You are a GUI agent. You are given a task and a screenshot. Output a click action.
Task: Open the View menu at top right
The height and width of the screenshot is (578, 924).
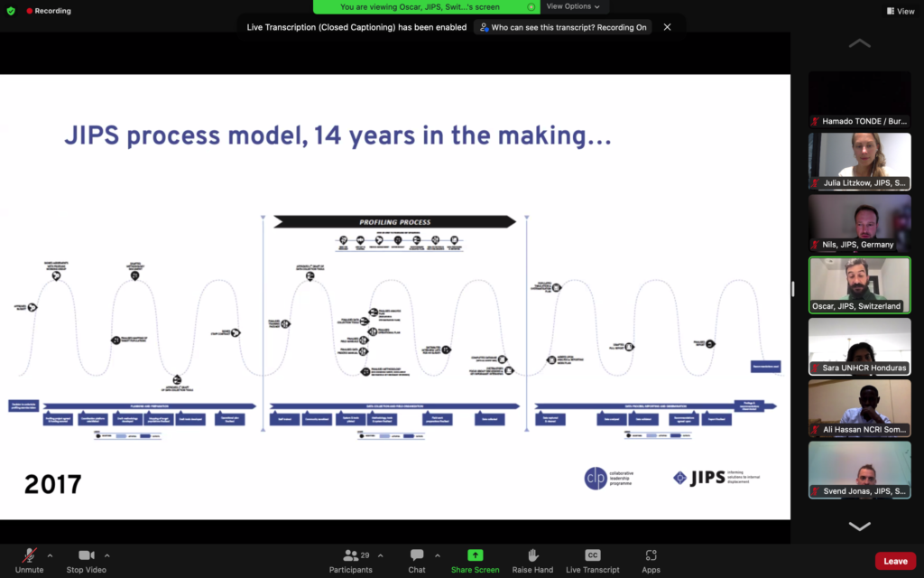pos(900,9)
